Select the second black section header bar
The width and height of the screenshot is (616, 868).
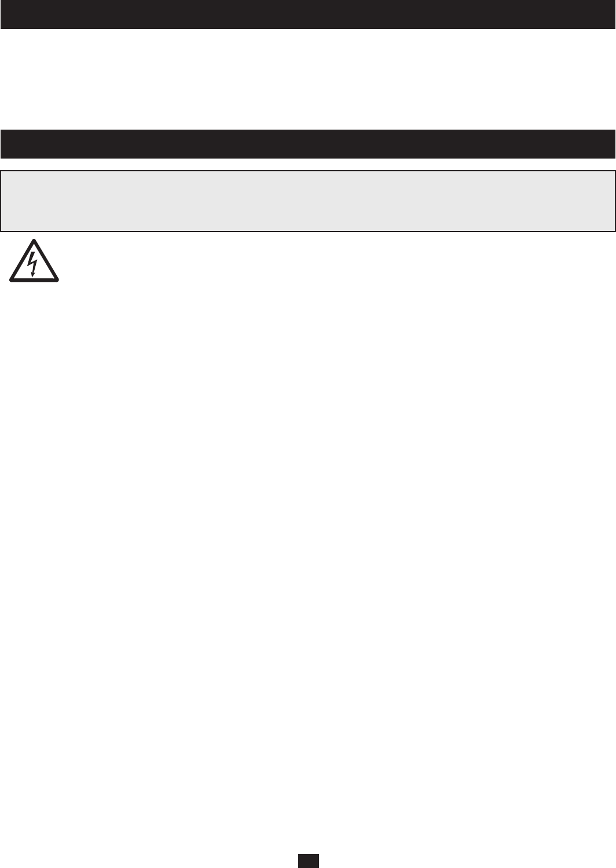pos(308,144)
